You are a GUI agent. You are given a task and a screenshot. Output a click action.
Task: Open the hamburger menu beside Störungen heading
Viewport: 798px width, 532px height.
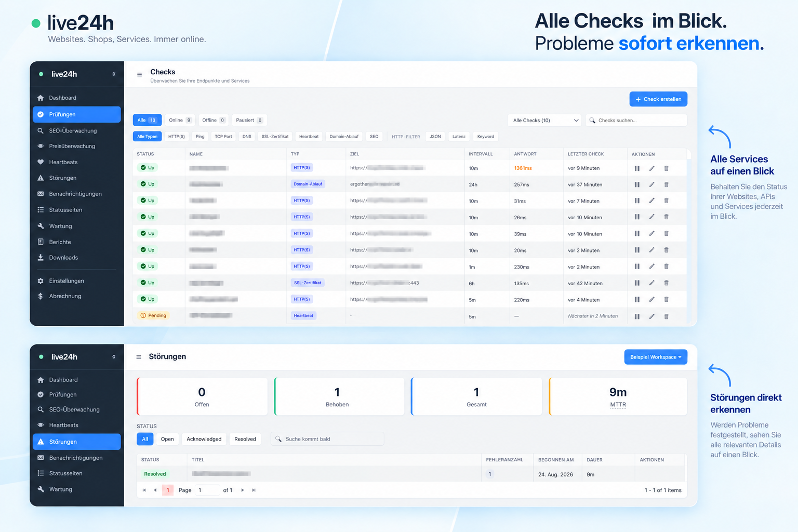[x=139, y=357]
